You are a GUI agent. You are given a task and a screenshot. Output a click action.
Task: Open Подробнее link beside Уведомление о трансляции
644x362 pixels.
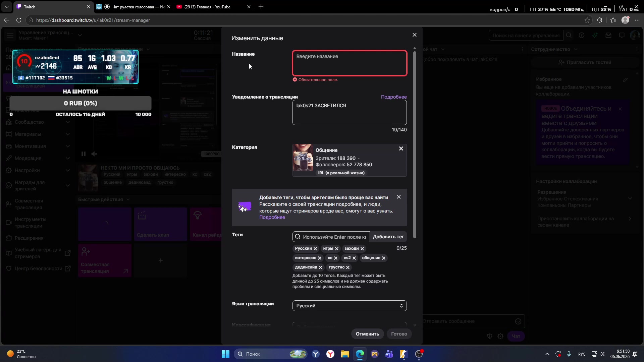394,97
